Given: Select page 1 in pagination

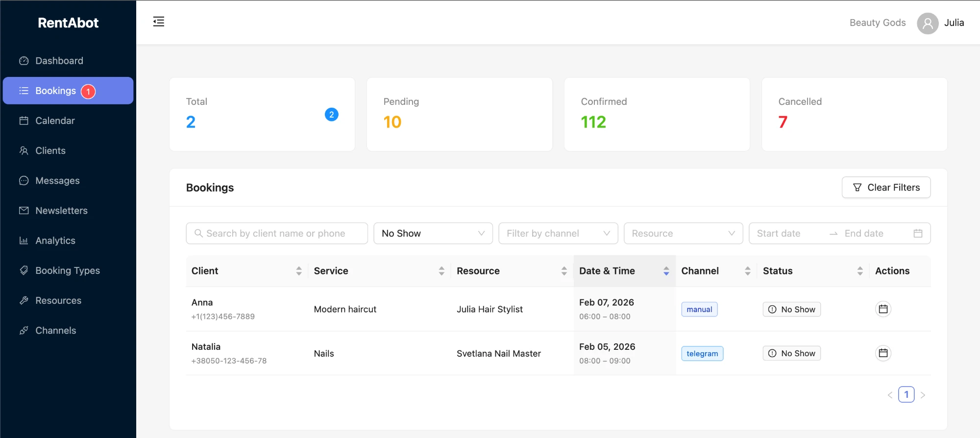Looking at the screenshot, I should click(906, 394).
